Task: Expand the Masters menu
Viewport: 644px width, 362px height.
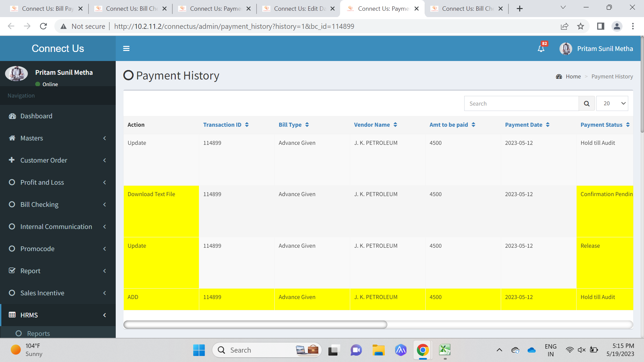Action: [58, 138]
